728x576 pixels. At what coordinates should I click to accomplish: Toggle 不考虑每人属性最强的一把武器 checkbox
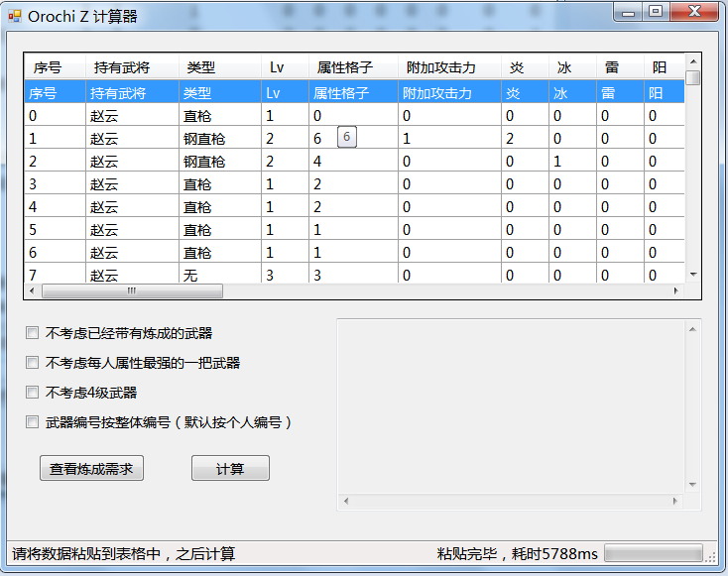pos(33,363)
